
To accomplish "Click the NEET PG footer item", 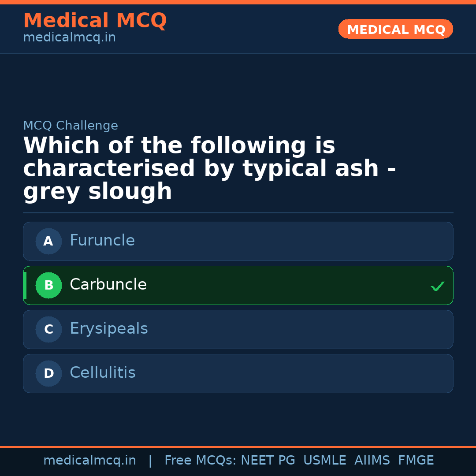I will pyautogui.click(x=268, y=460).
